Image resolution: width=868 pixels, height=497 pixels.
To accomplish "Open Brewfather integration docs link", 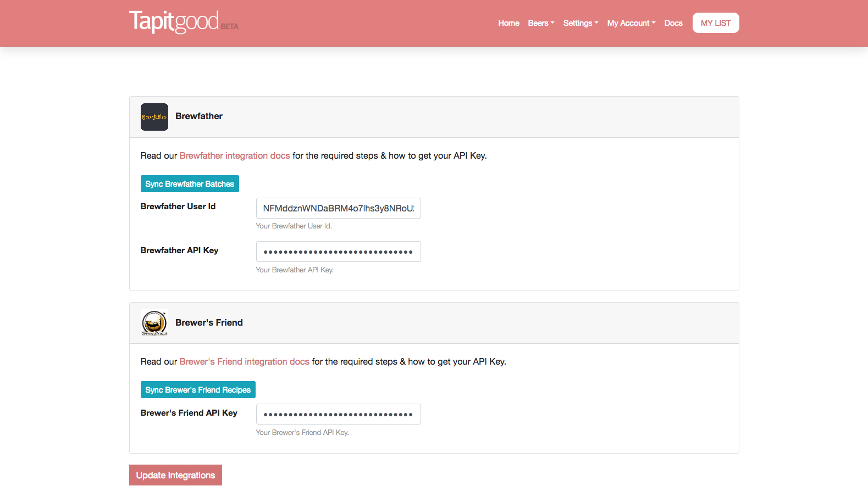I will 235,155.
